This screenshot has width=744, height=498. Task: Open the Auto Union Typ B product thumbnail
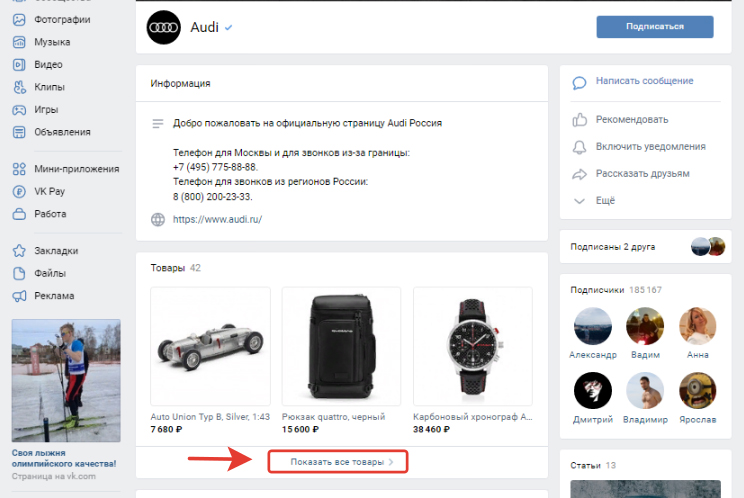(x=210, y=346)
